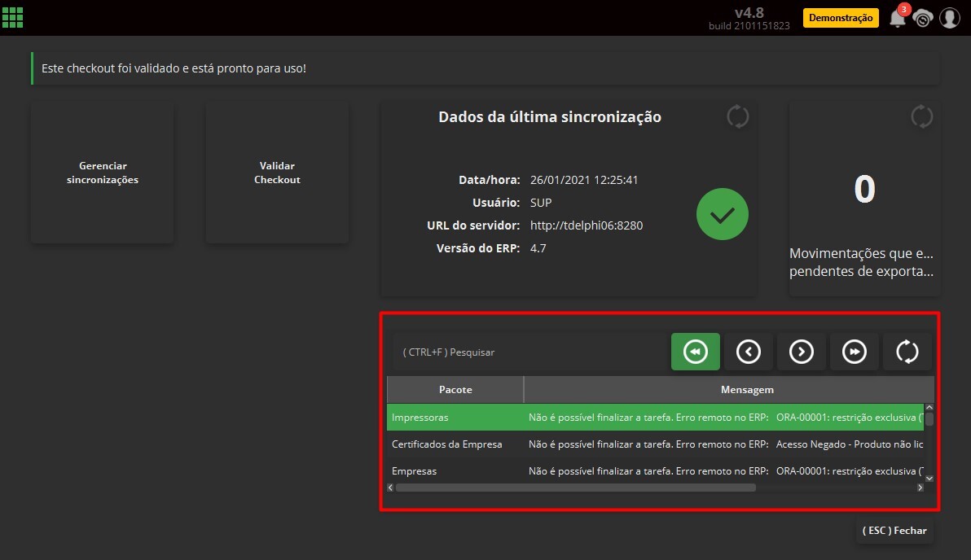Click the Movimentações pendentes description text

pos(861,262)
